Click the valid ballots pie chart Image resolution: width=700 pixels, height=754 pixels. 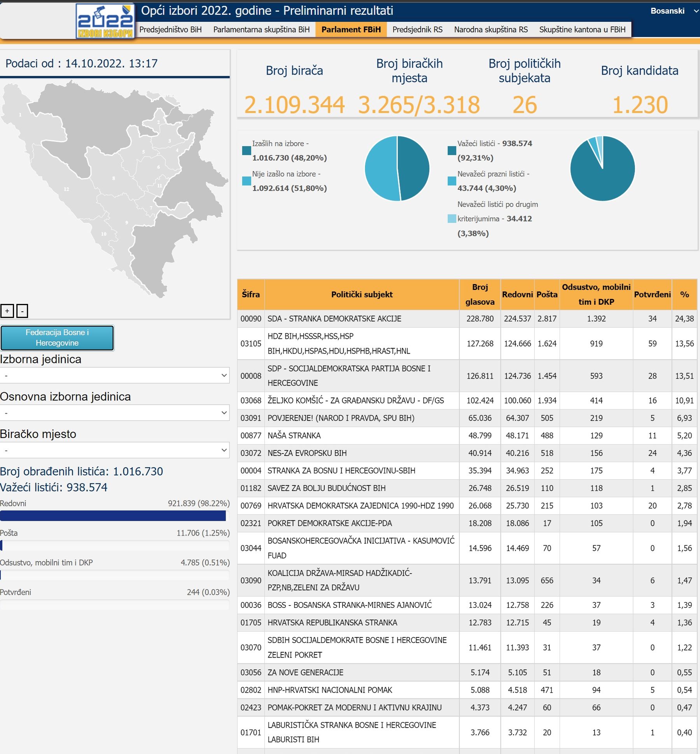[x=602, y=168]
